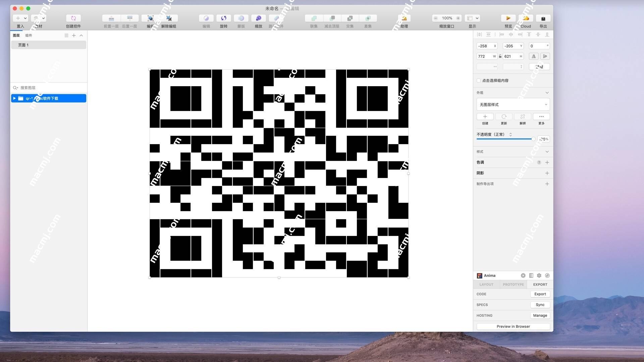Click the Ungroup (解除编组) icon
This screenshot has height=362, width=644.
tap(169, 18)
